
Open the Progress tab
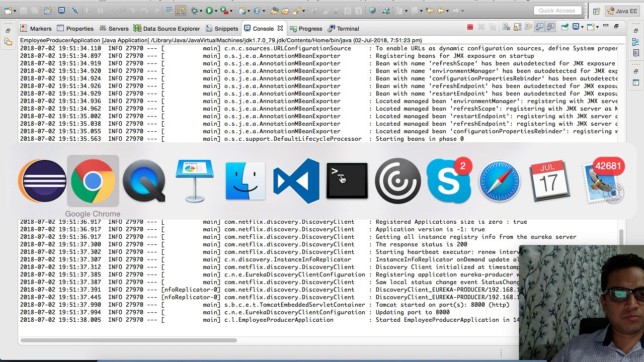(306, 29)
